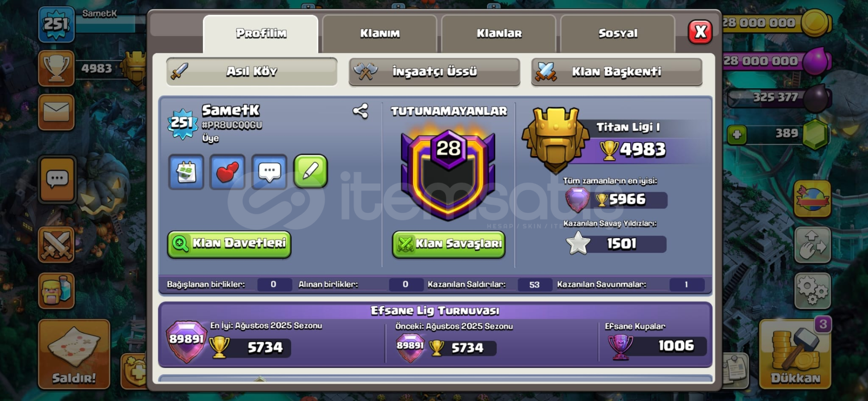The height and width of the screenshot is (401, 868).
Task: Tap the crossed swords battle log icon
Action: point(57,245)
